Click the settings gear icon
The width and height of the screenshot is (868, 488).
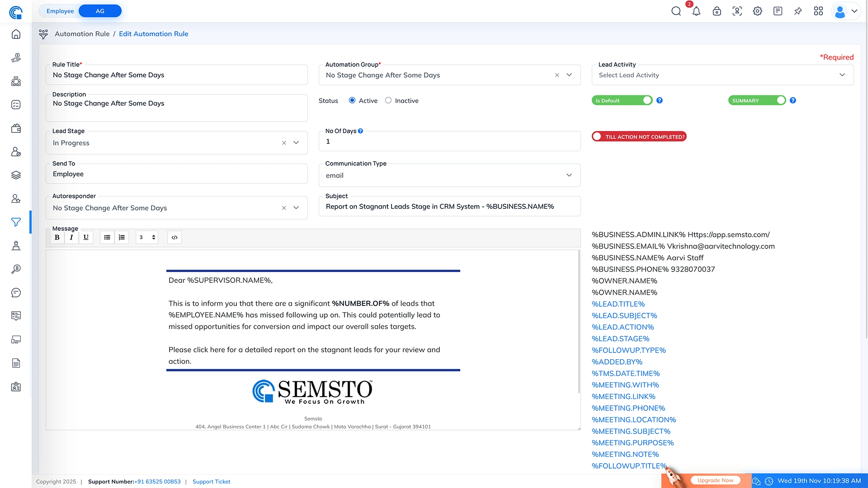[757, 11]
